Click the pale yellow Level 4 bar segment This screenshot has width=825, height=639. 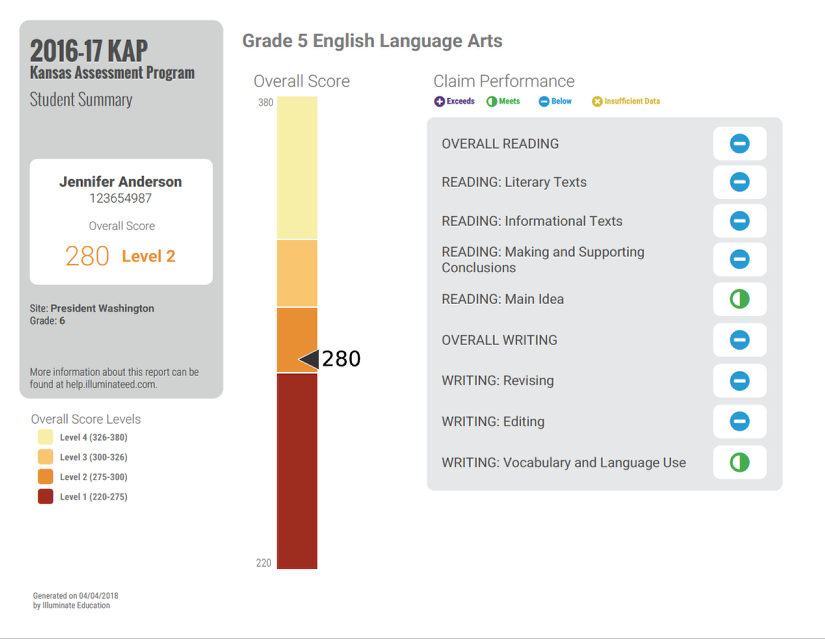click(297, 167)
